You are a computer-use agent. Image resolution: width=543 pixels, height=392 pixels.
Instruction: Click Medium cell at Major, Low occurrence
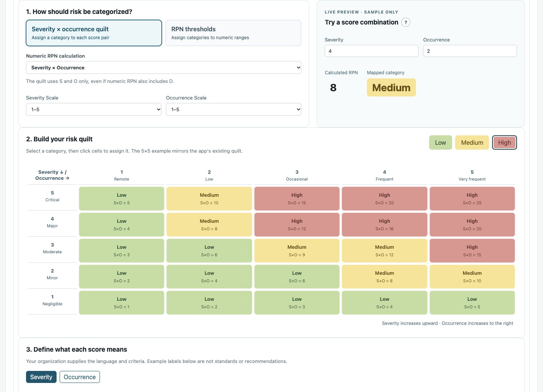coord(209,225)
